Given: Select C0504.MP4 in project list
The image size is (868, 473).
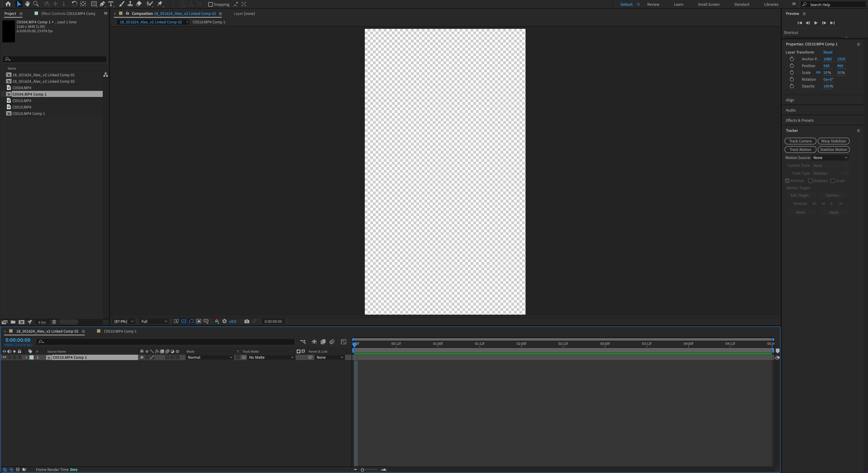Looking at the screenshot, I should pos(22,88).
